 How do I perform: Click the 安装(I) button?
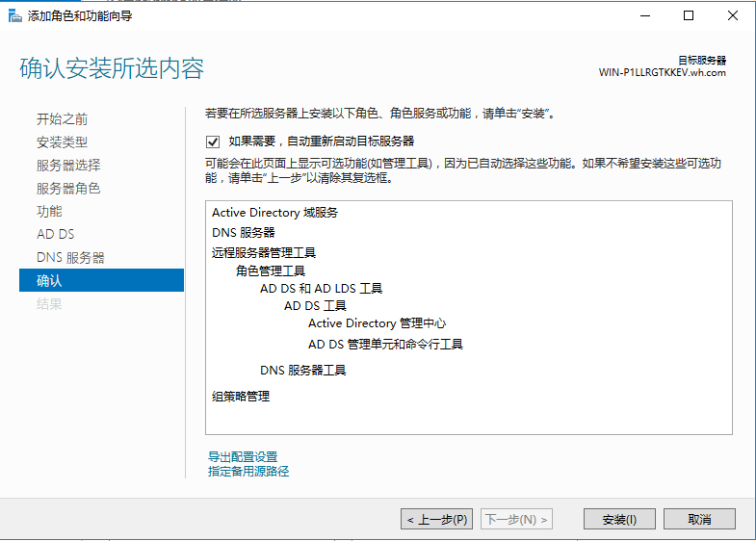pos(619,519)
